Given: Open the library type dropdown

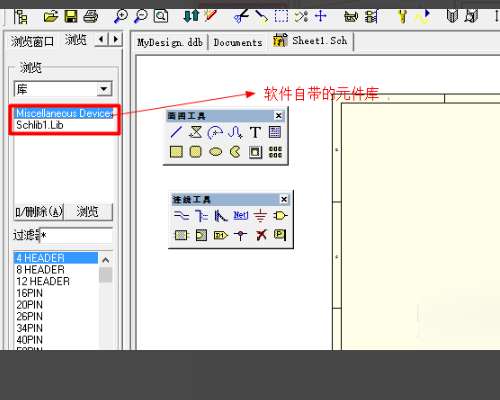Looking at the screenshot, I should point(104,89).
